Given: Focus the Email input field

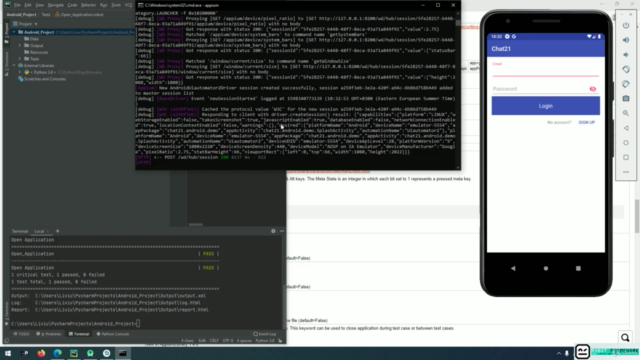Looking at the screenshot, I should [546, 70].
